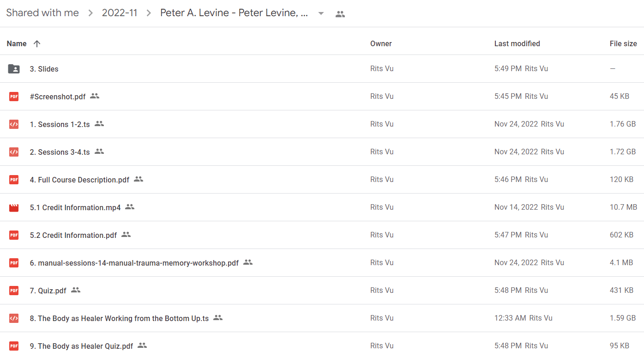Toggle the sort direction arrow next to Name
644x358 pixels.
pyautogui.click(x=37, y=43)
